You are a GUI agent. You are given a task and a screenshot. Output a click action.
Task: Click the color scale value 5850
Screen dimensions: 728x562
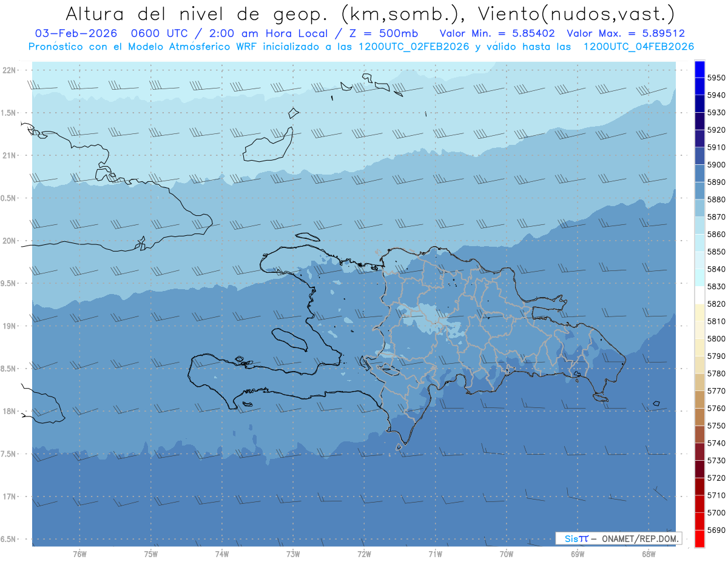tap(716, 252)
